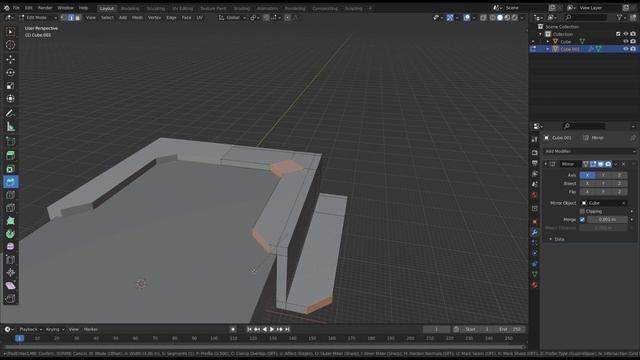Select the Move tool in left toolbar
The width and height of the screenshot is (640, 360).
click(x=11, y=59)
